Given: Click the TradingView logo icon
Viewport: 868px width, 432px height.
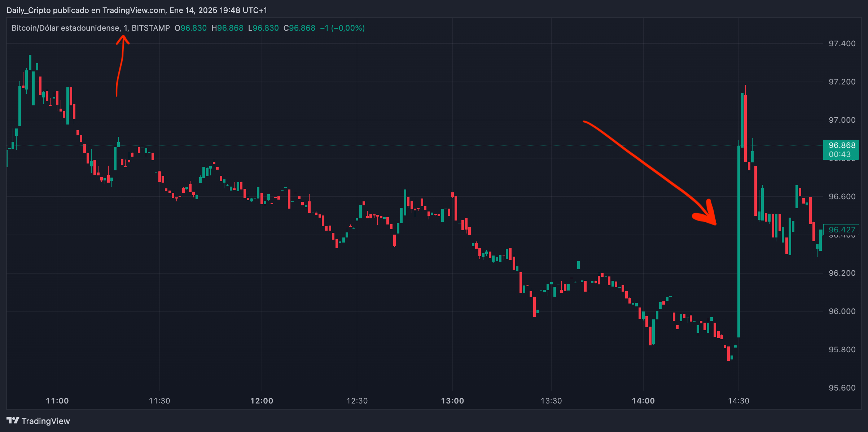Looking at the screenshot, I should 13,420.
